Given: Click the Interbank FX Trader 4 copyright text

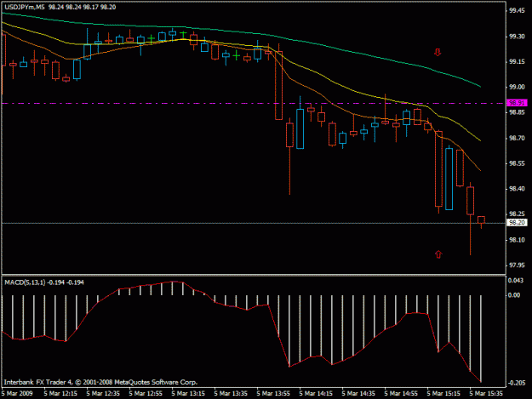Looking at the screenshot, I should click(x=100, y=382).
